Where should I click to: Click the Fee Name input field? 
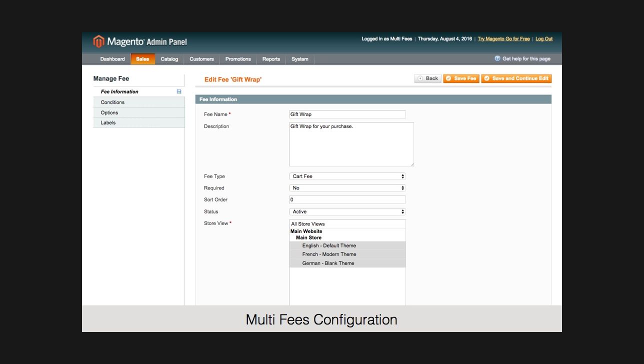point(347,114)
